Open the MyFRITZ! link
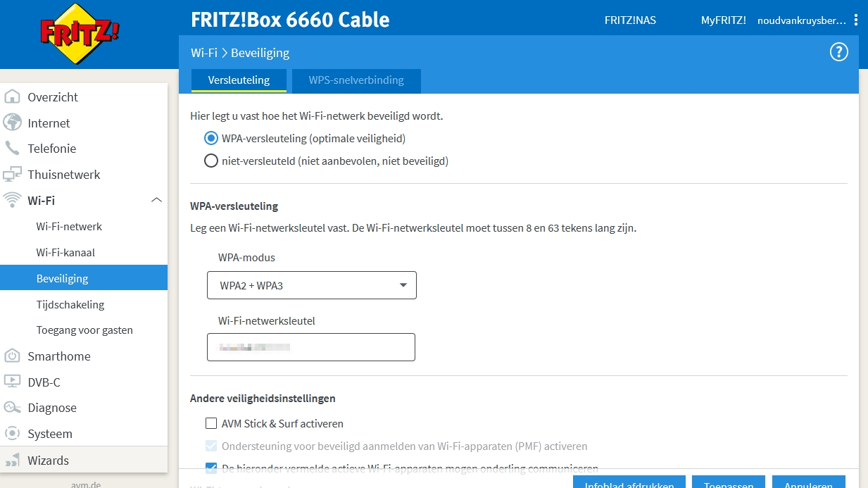 click(x=723, y=20)
